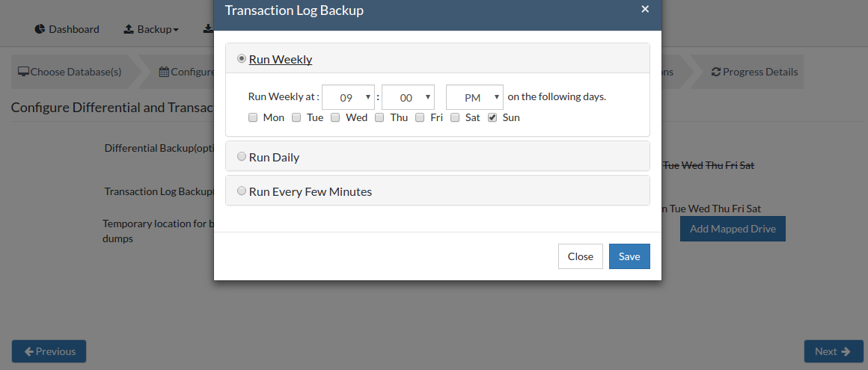868x370 pixels.
Task: Close the Transaction Log Backup dialog
Action: (x=645, y=9)
